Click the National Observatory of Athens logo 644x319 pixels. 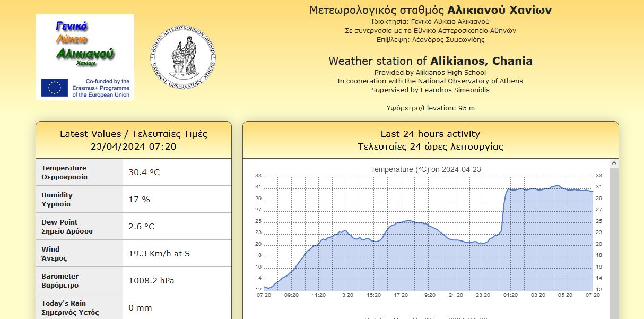[x=183, y=58]
